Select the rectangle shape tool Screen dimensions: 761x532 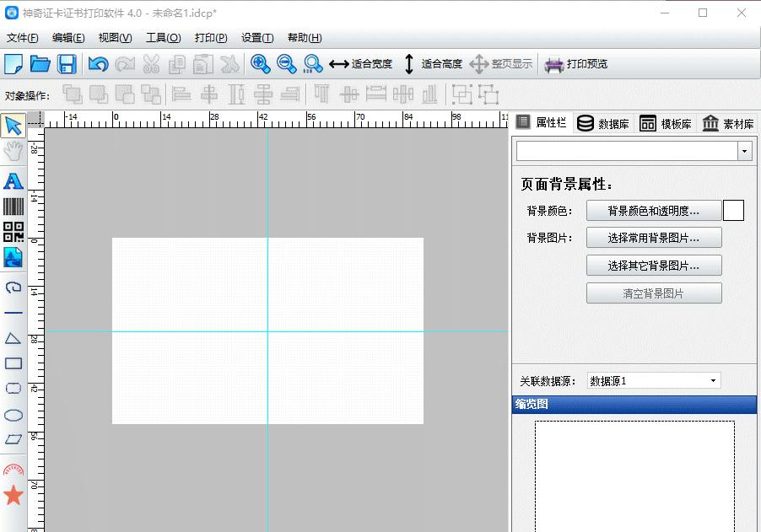click(x=13, y=363)
